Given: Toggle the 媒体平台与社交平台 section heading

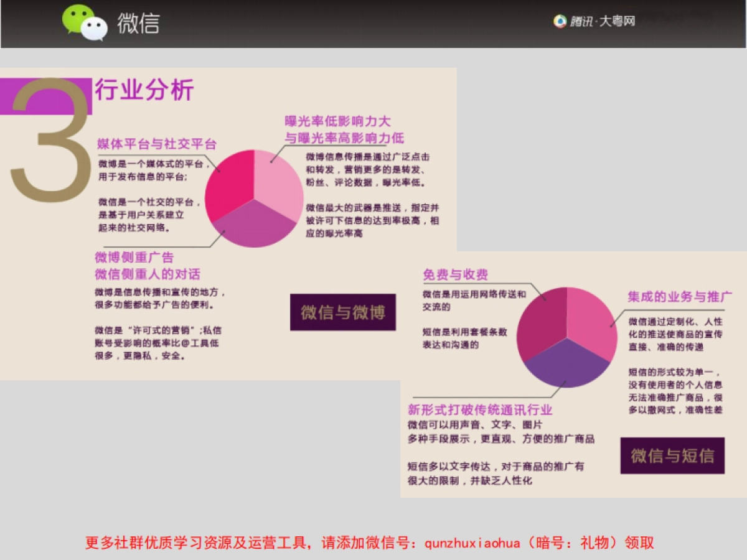Looking at the screenshot, I should [x=156, y=143].
